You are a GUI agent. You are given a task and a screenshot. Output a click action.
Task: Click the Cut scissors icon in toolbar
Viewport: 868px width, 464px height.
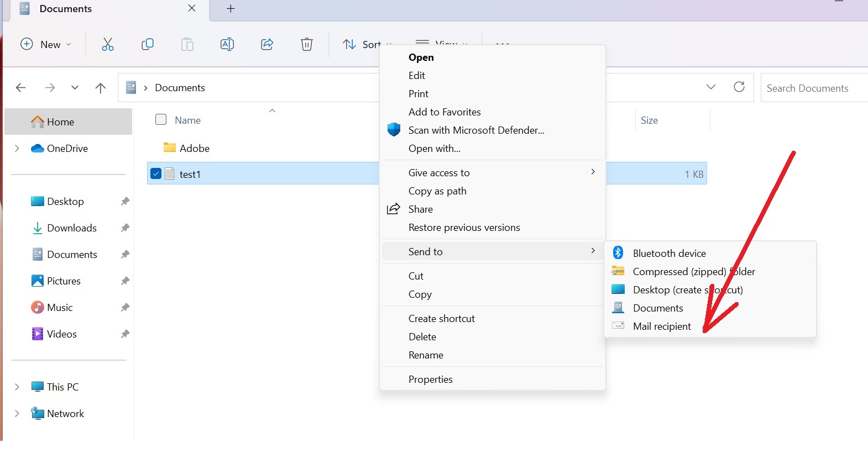click(x=108, y=44)
